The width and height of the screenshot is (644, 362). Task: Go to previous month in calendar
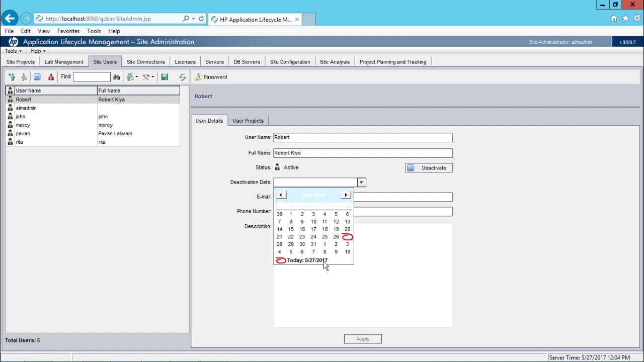[281, 195]
